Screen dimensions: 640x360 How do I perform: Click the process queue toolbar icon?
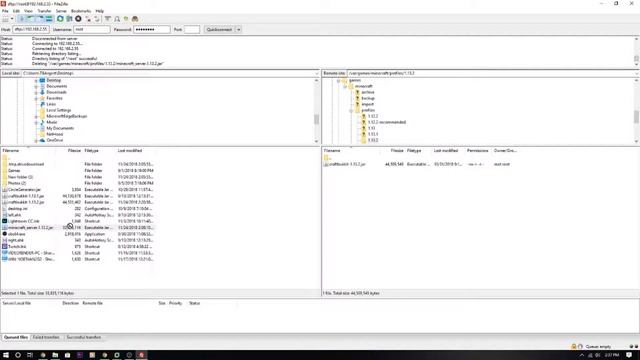pos(69,19)
